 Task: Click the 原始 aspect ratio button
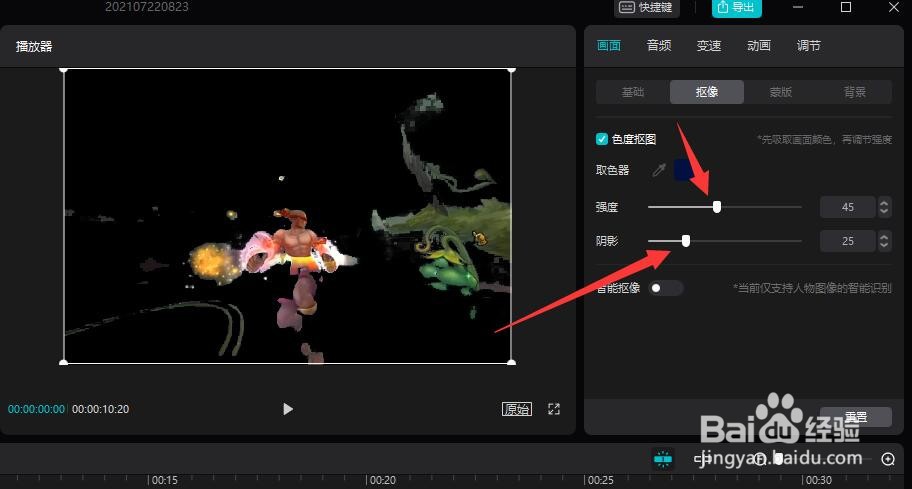pyautogui.click(x=516, y=409)
